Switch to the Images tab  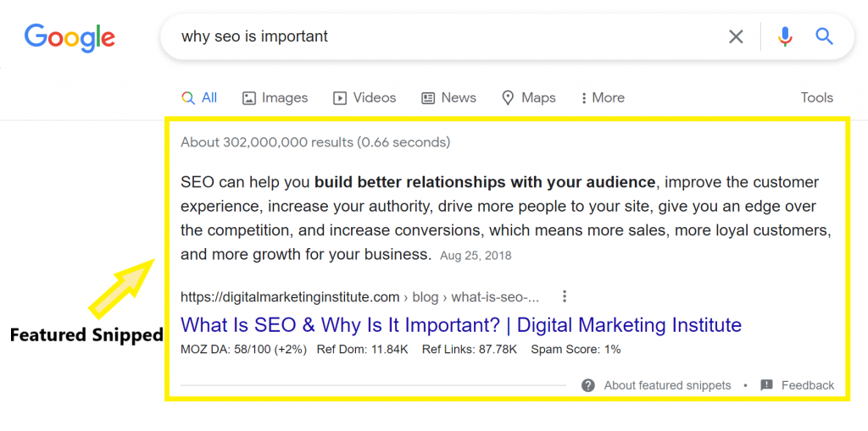[x=275, y=98]
